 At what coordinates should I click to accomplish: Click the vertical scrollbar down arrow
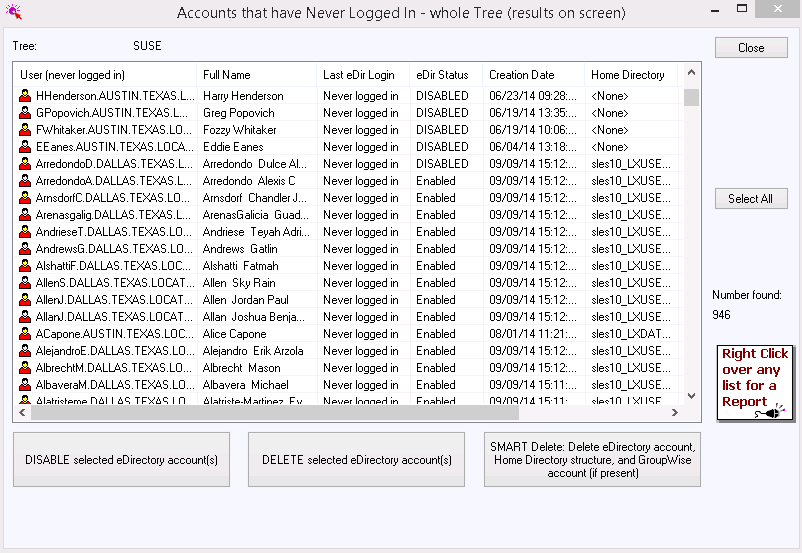click(691, 397)
